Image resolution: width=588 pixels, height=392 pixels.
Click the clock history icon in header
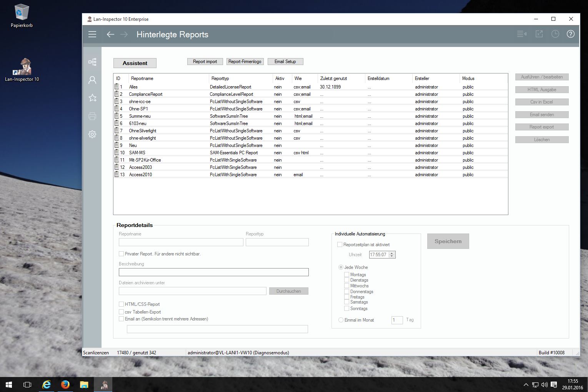coord(555,34)
